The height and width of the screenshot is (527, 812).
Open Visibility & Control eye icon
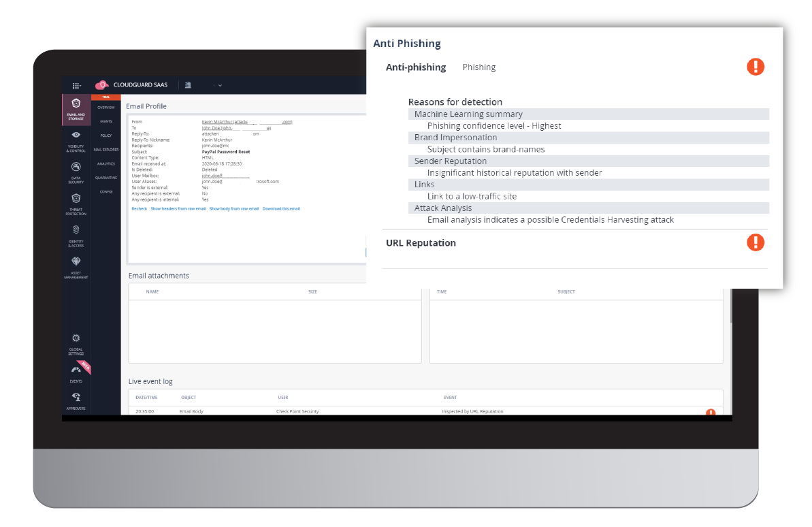(76, 135)
